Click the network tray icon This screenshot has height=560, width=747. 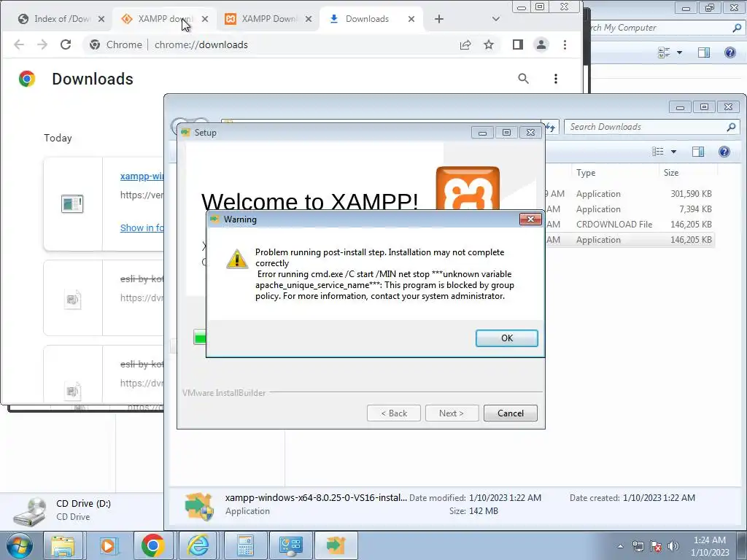(638, 546)
